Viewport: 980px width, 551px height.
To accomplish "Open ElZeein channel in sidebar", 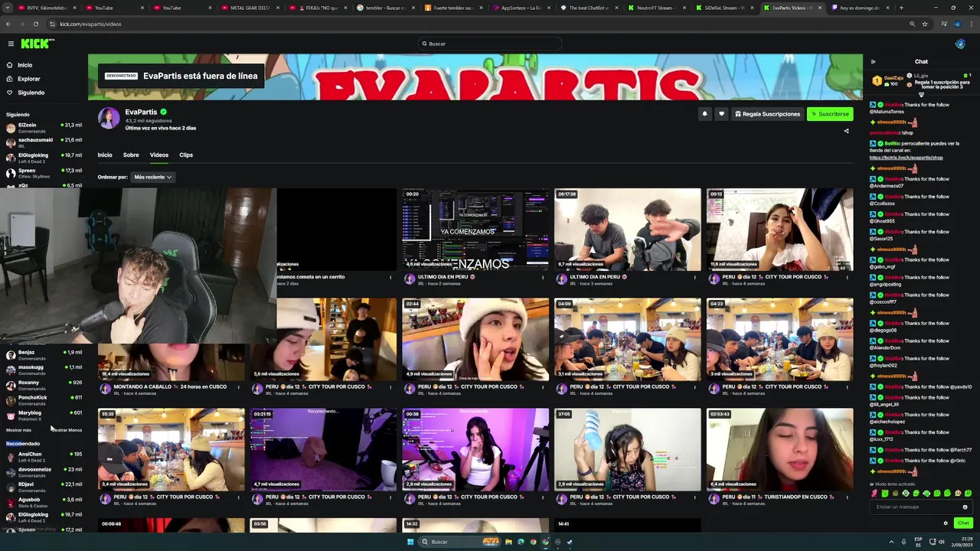I will tap(44, 128).
